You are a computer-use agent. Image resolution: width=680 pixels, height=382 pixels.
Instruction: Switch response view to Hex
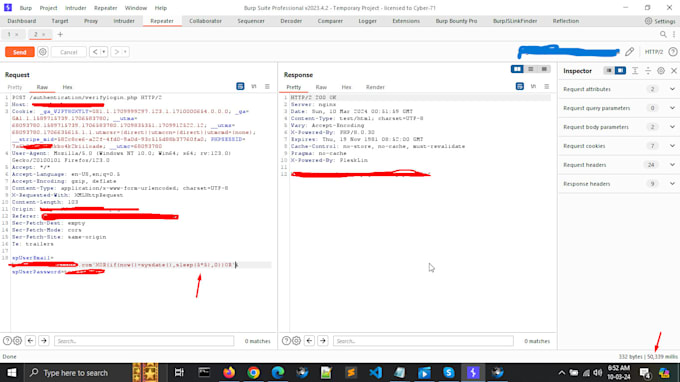[346, 87]
